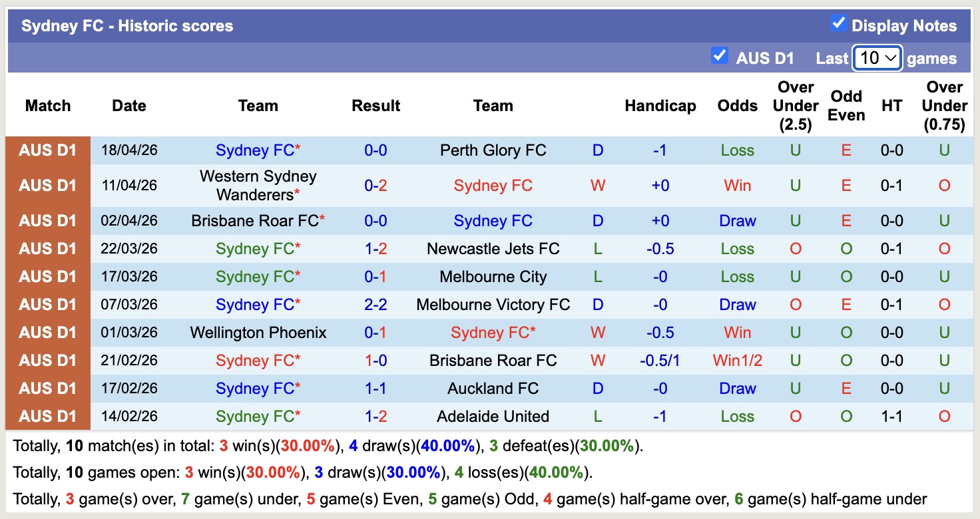This screenshot has height=519, width=980.
Task: Click the Over Under (2.5) column header
Action: 796,106
